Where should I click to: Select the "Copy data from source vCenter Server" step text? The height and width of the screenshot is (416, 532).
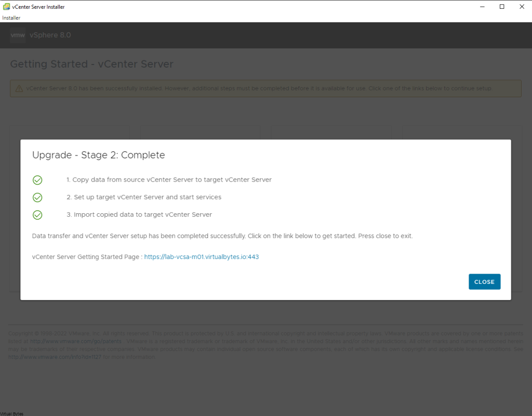tap(169, 180)
